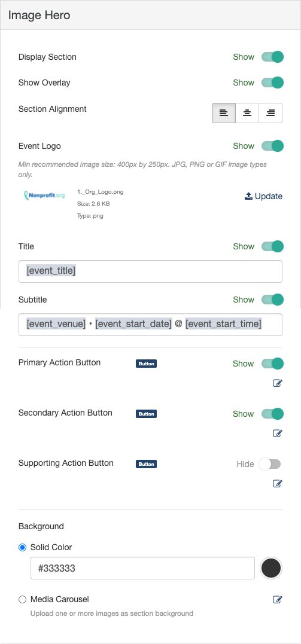
Task: Edit the Supporting Action Button settings
Action: pos(278,483)
